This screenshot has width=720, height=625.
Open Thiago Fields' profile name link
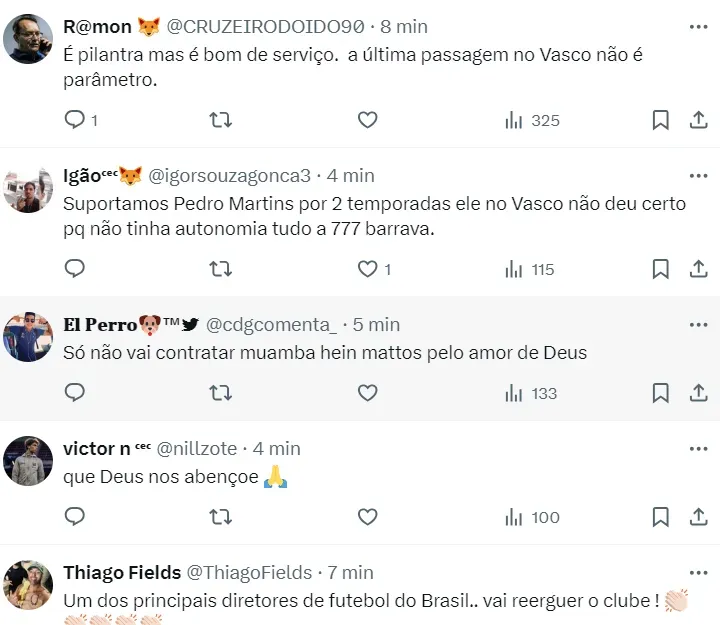pos(122,573)
